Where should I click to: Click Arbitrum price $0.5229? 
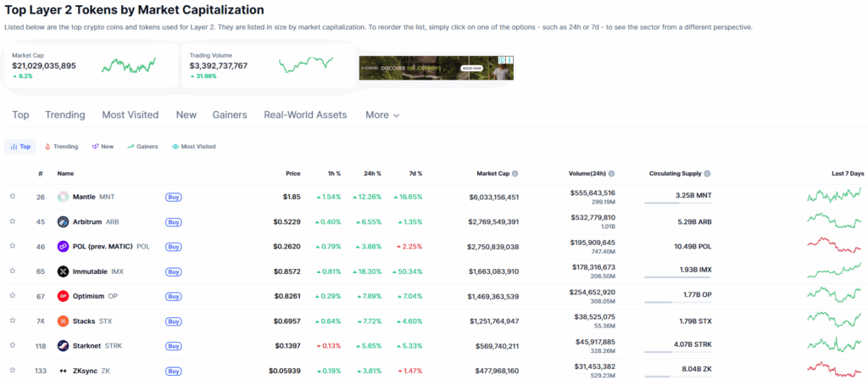287,221
